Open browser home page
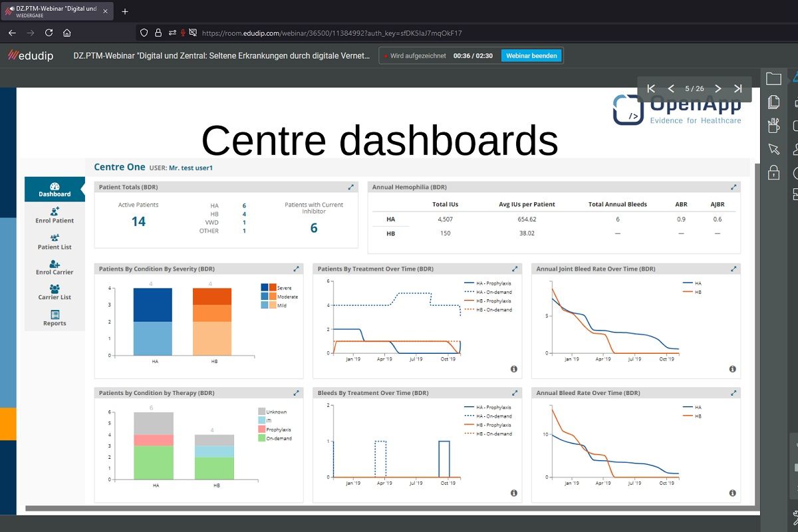The image size is (798, 532). click(x=67, y=33)
